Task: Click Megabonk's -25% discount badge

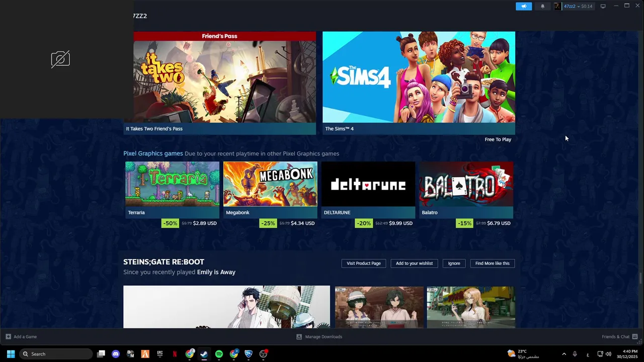Action: click(x=268, y=223)
